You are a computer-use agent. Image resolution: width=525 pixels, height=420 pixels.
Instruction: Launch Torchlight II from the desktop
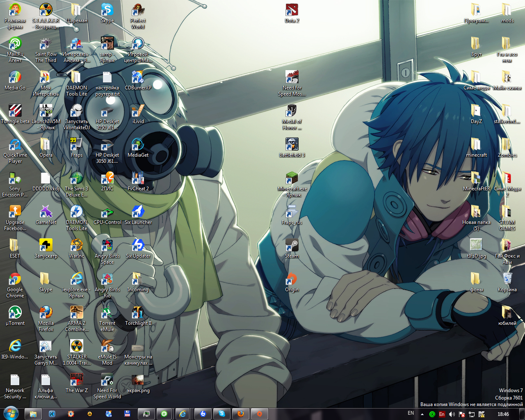pos(138,315)
